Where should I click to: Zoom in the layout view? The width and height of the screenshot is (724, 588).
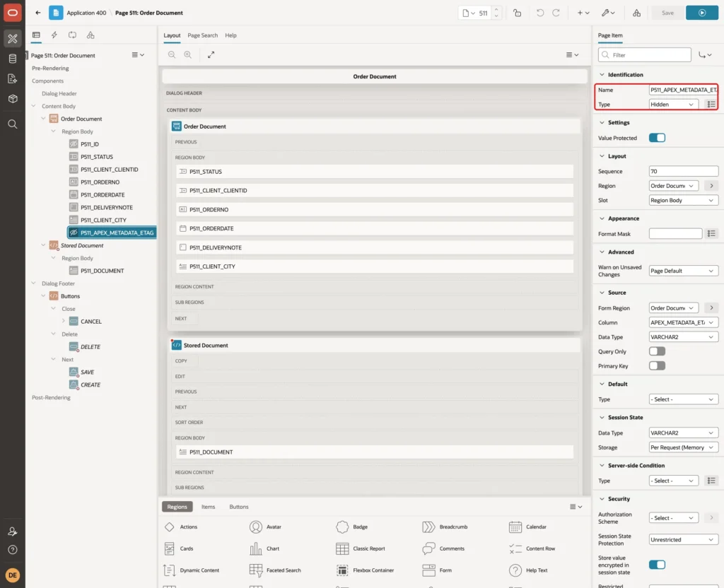pos(188,54)
